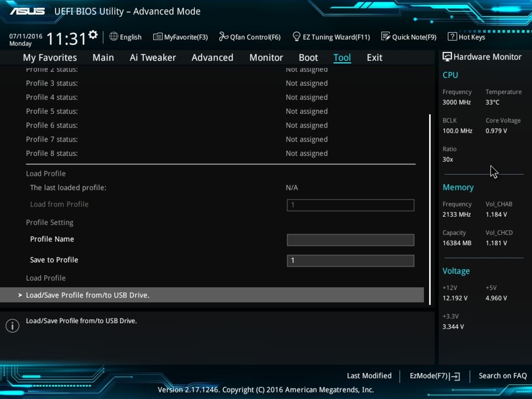The image size is (532, 399).
Task: Click 'The last loaded profile:' label
Action: coord(68,188)
